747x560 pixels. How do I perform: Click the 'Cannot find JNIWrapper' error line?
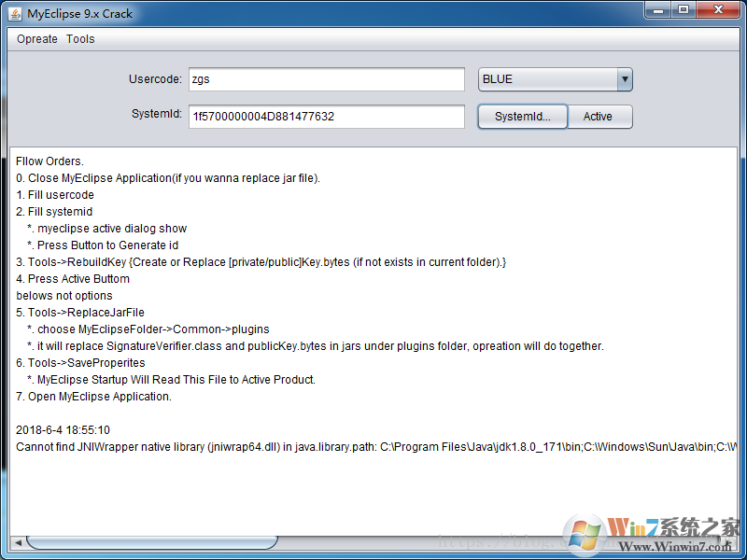coord(376,447)
